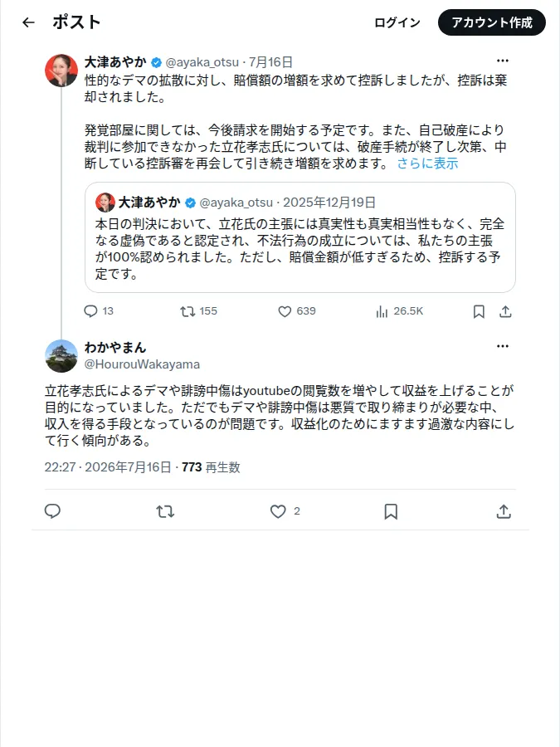
Task: Click the アカウント作成 button
Action: (x=492, y=22)
